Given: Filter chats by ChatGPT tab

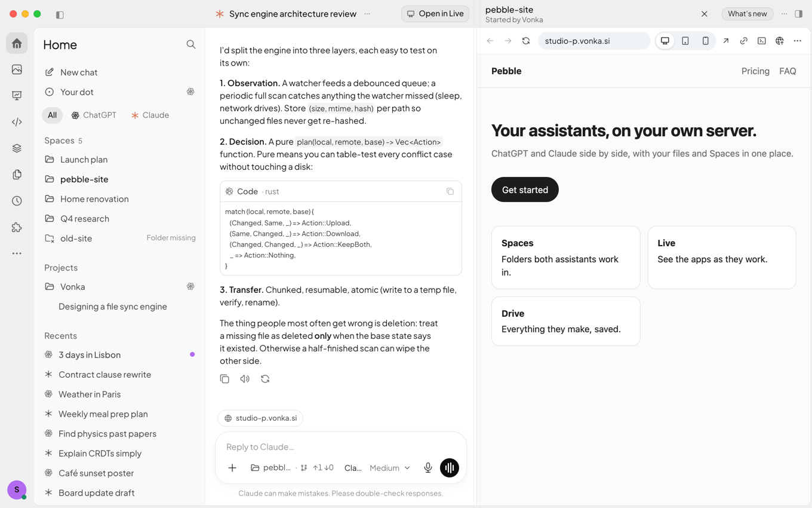Looking at the screenshot, I should coord(94,115).
